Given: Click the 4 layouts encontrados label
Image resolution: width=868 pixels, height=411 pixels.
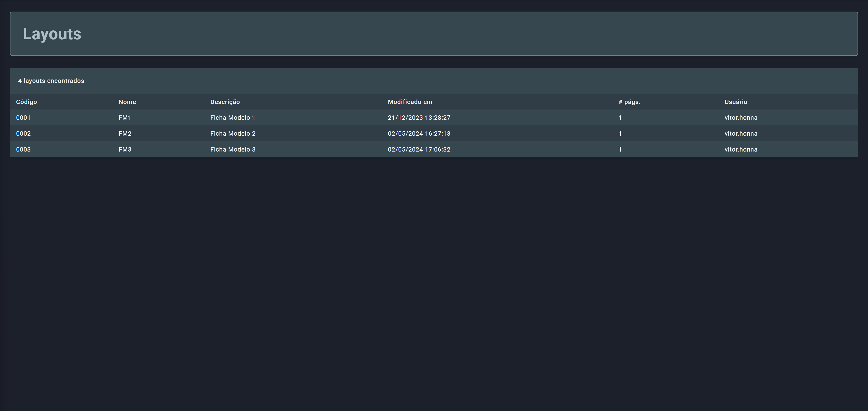Looking at the screenshot, I should pyautogui.click(x=51, y=81).
